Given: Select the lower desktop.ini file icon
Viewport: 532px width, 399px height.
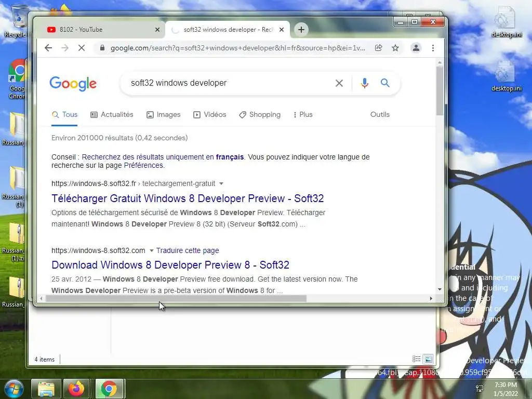Looking at the screenshot, I should [x=506, y=76].
